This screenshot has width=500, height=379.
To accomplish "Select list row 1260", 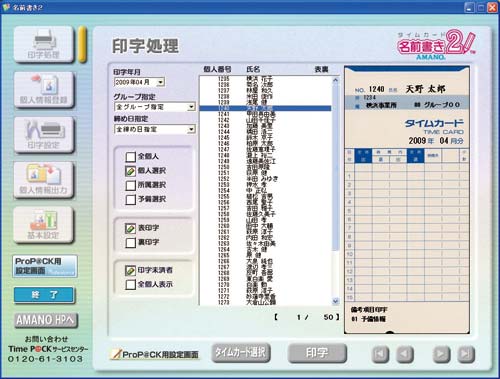I will [x=265, y=226].
